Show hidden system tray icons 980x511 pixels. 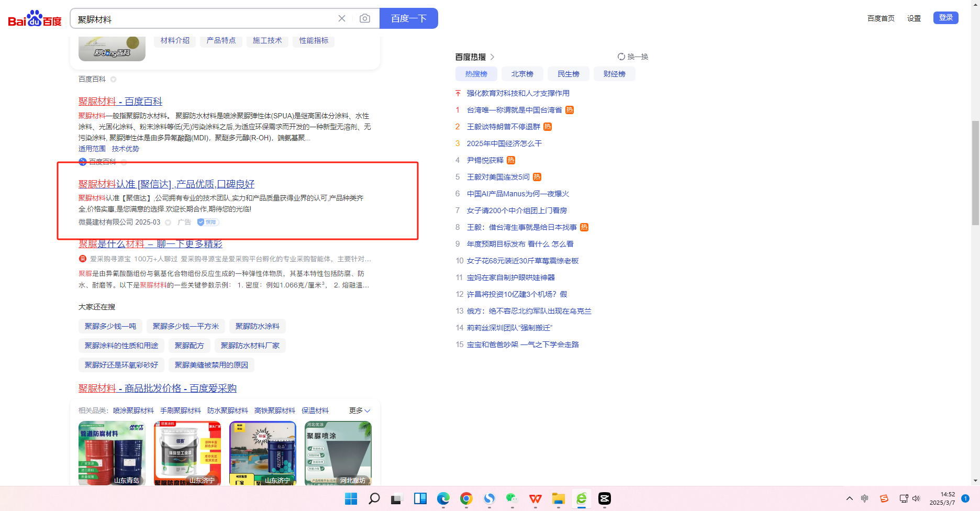point(849,498)
